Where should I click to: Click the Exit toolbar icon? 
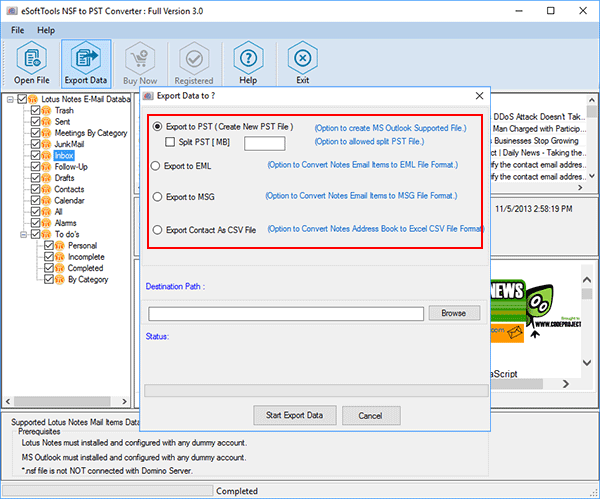pos(303,62)
